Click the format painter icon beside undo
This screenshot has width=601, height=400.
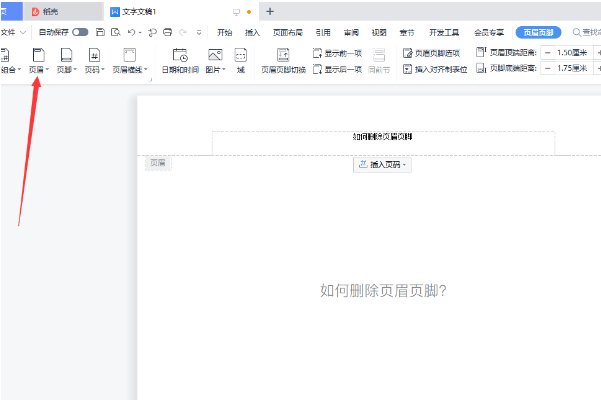tap(153, 33)
